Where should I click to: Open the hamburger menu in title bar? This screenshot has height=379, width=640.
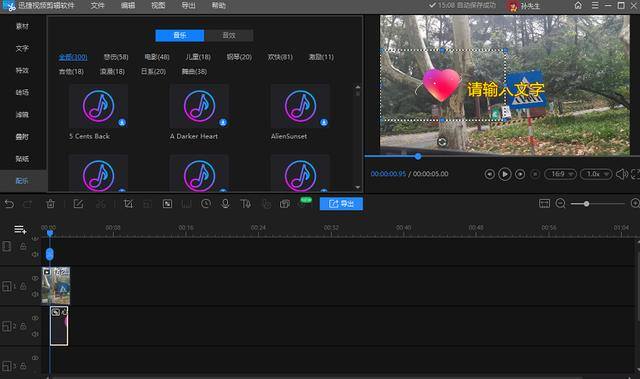click(595, 5)
